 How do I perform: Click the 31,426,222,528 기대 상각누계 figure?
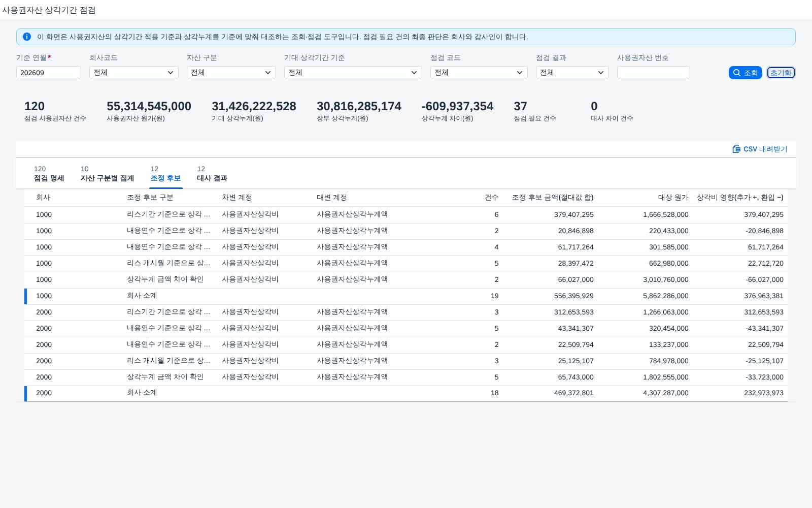click(x=254, y=106)
